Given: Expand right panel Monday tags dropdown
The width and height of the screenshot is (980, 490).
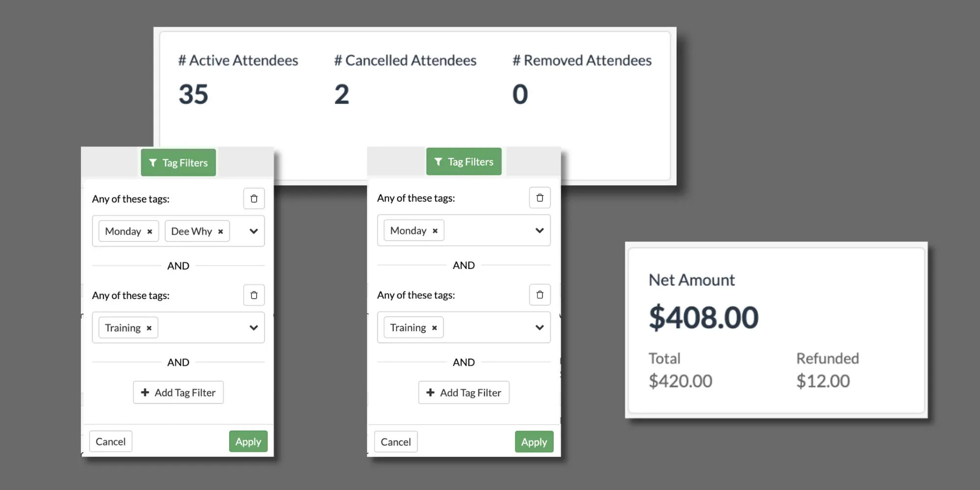Looking at the screenshot, I should point(539,230).
